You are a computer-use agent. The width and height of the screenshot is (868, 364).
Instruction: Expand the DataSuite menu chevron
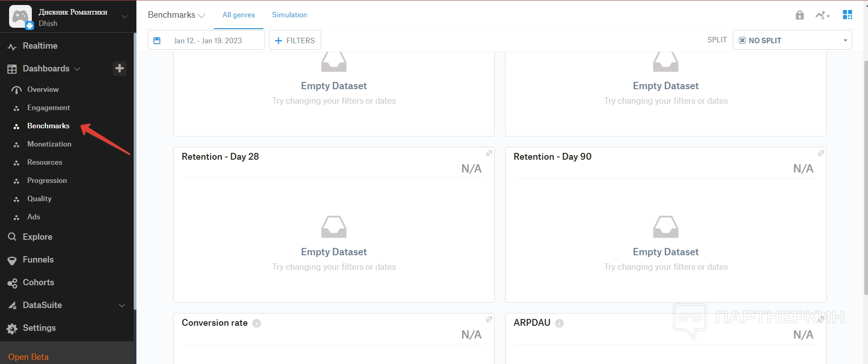click(x=122, y=305)
